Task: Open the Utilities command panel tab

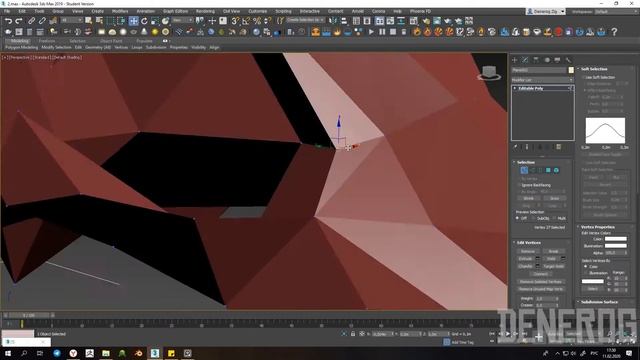Action: point(568,60)
